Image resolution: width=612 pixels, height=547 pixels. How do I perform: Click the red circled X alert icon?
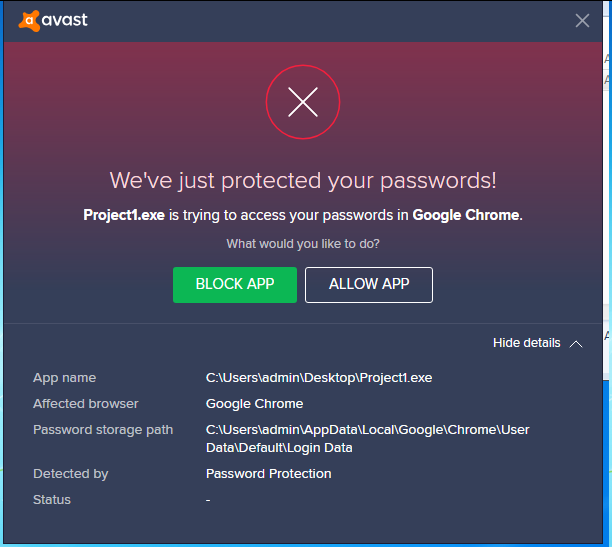[x=303, y=101]
